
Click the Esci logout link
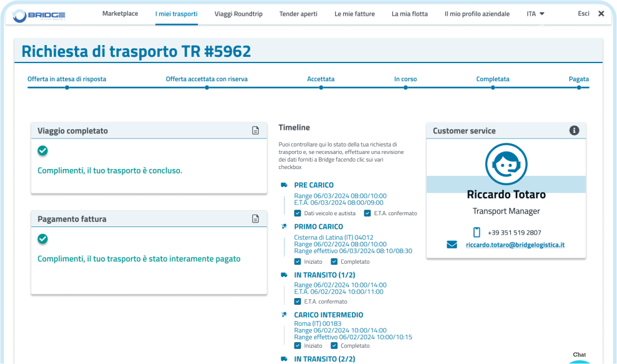(x=583, y=14)
